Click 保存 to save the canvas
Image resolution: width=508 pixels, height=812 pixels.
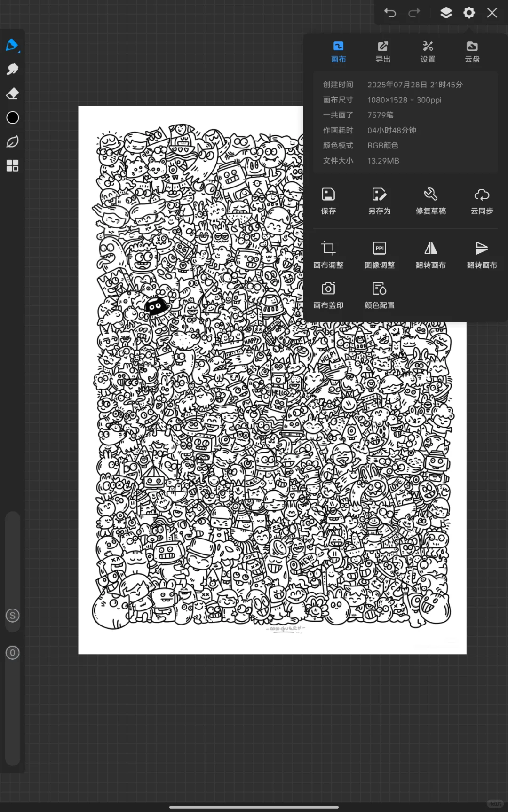click(328, 201)
